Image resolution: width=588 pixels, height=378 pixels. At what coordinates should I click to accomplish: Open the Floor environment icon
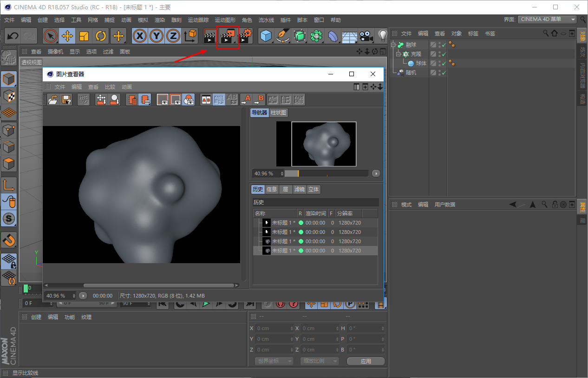350,36
